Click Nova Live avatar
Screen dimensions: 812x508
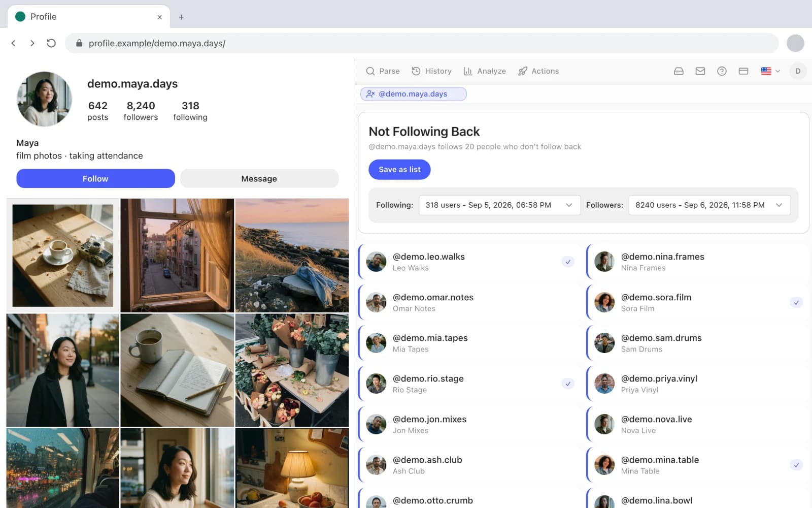pyautogui.click(x=604, y=425)
